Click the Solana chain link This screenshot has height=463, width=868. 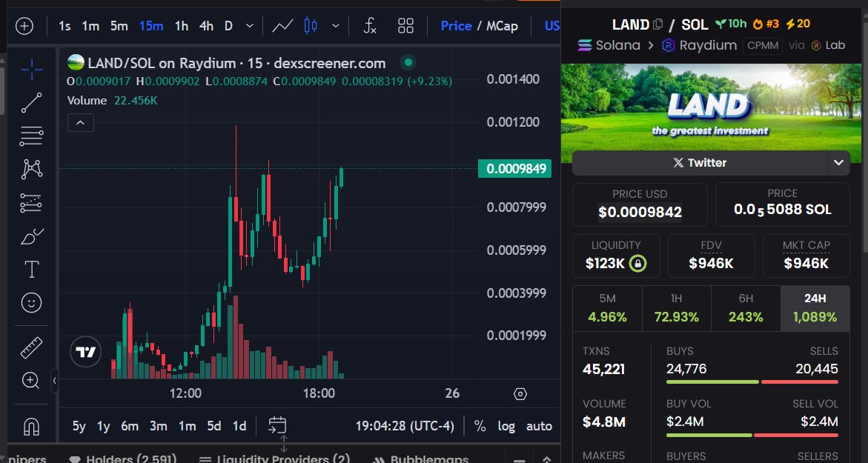[x=609, y=45]
